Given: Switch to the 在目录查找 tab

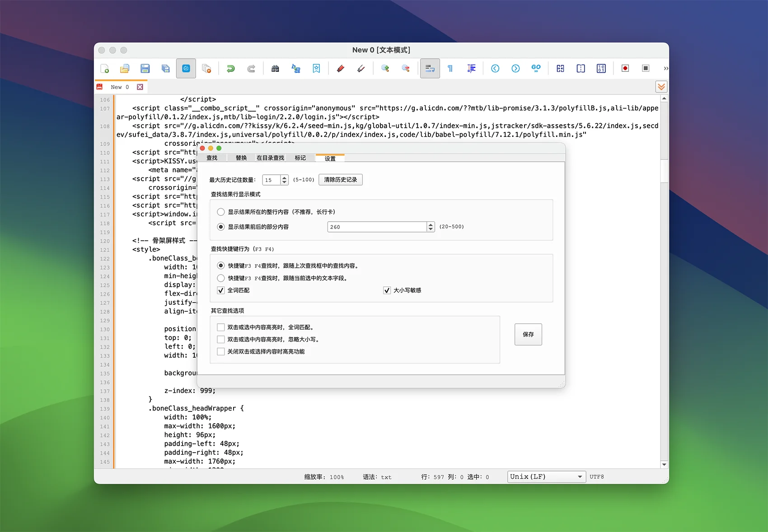Looking at the screenshot, I should (271, 158).
